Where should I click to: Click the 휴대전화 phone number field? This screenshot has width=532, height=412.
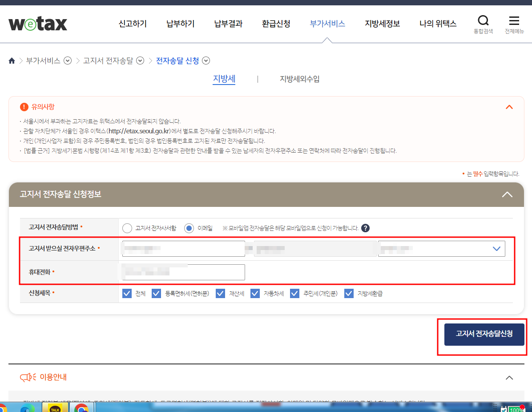tap(182, 272)
